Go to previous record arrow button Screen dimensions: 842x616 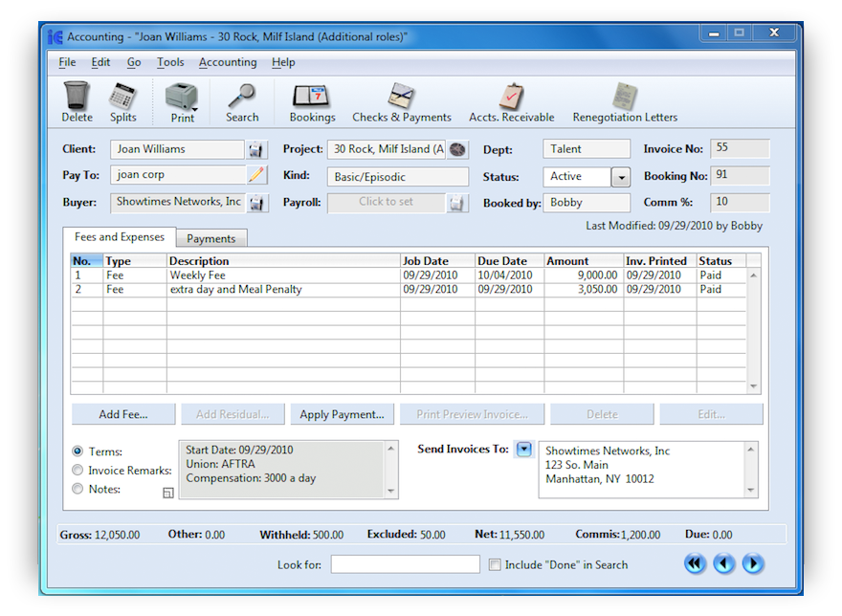(x=724, y=563)
